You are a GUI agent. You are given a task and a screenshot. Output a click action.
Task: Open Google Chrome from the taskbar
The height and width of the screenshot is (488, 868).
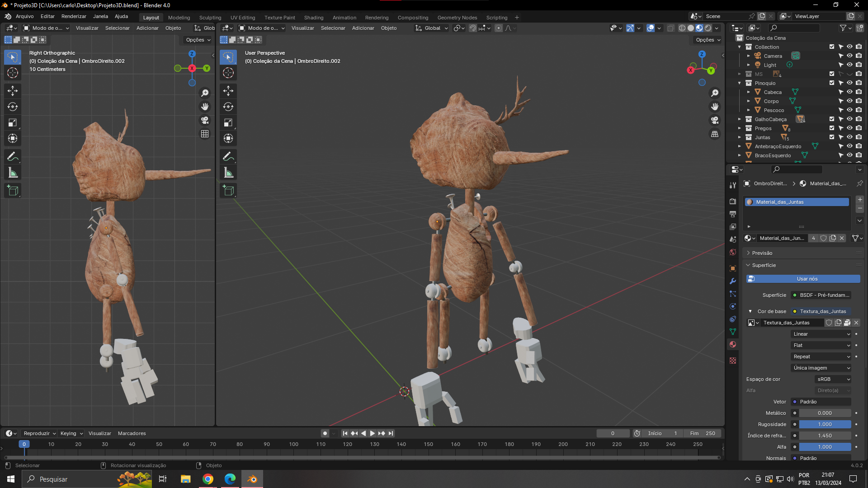[208, 479]
